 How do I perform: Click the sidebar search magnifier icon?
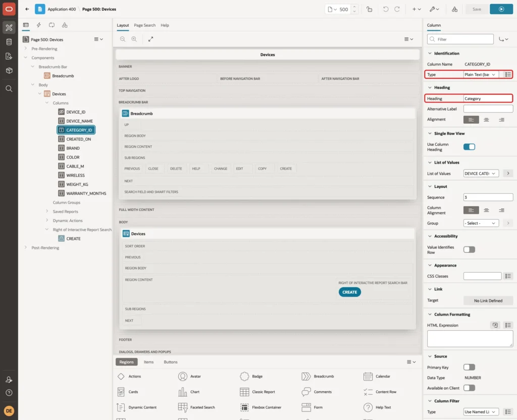9,89
